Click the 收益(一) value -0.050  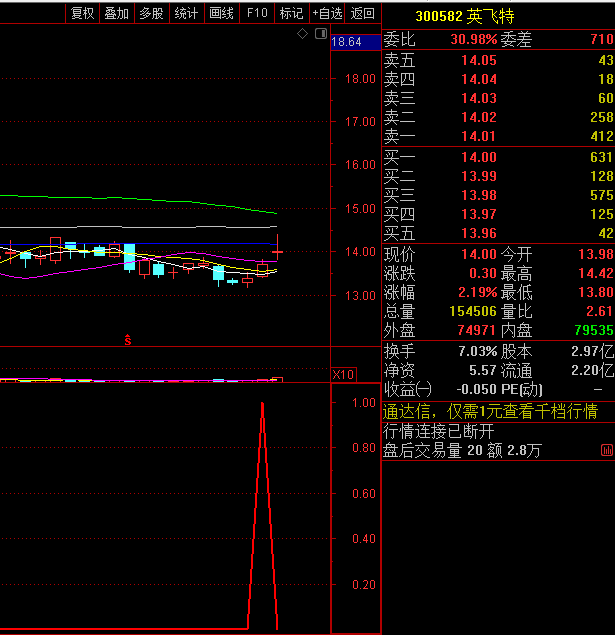pos(477,389)
